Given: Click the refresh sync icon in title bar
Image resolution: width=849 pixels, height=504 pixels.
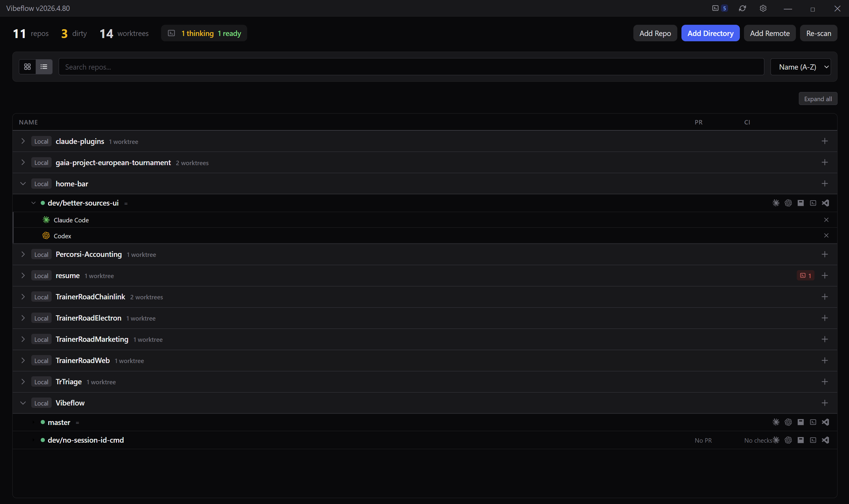Looking at the screenshot, I should coord(742,8).
